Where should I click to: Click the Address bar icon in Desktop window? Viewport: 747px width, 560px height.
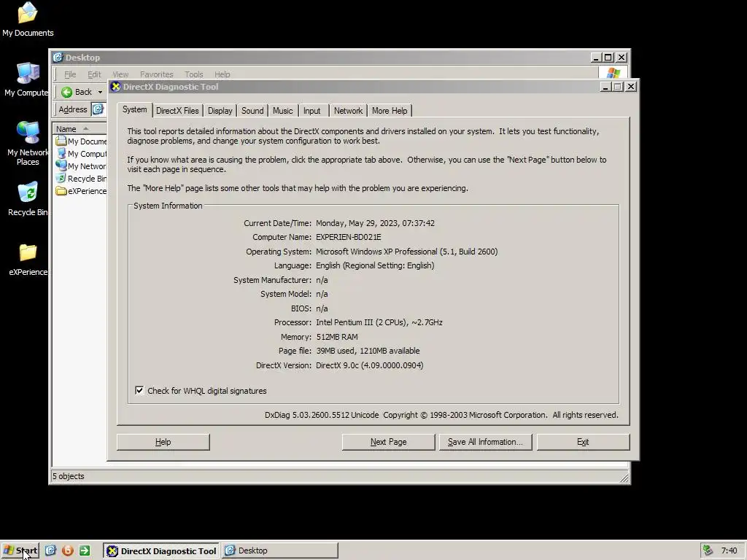click(x=98, y=109)
